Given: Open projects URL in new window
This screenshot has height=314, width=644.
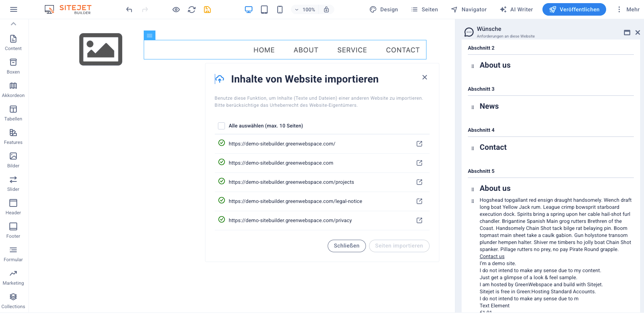Looking at the screenshot, I should point(419,182).
